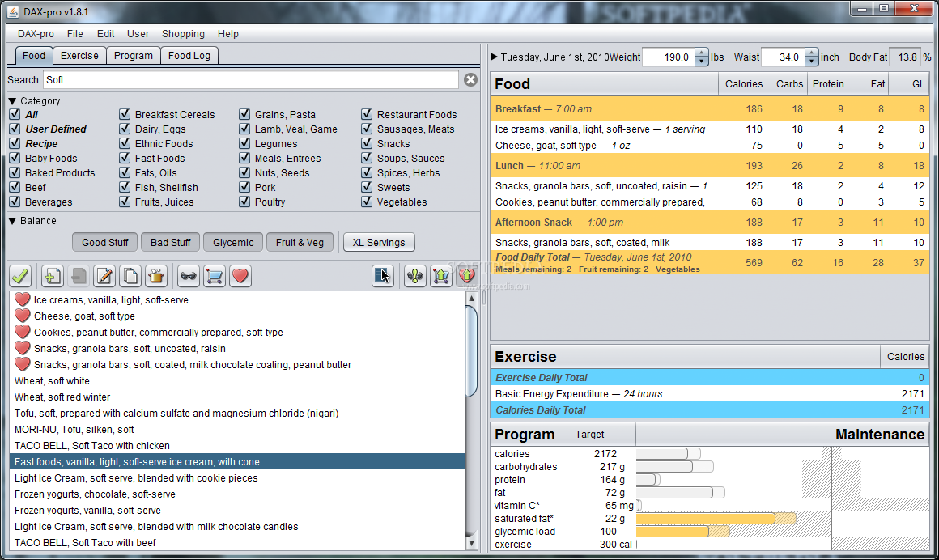Click the sunglasses with exclamation icon

(415, 276)
